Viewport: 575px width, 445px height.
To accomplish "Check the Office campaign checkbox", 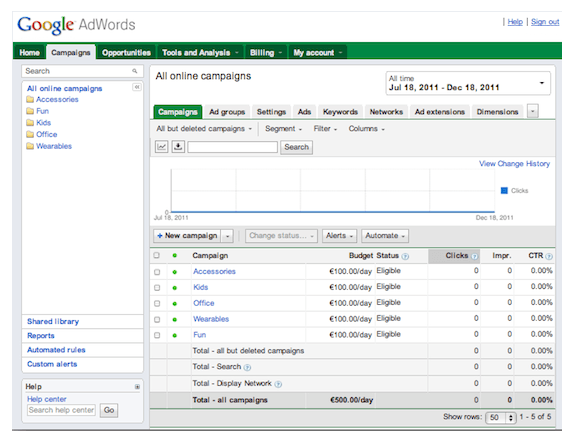I will pos(157,304).
